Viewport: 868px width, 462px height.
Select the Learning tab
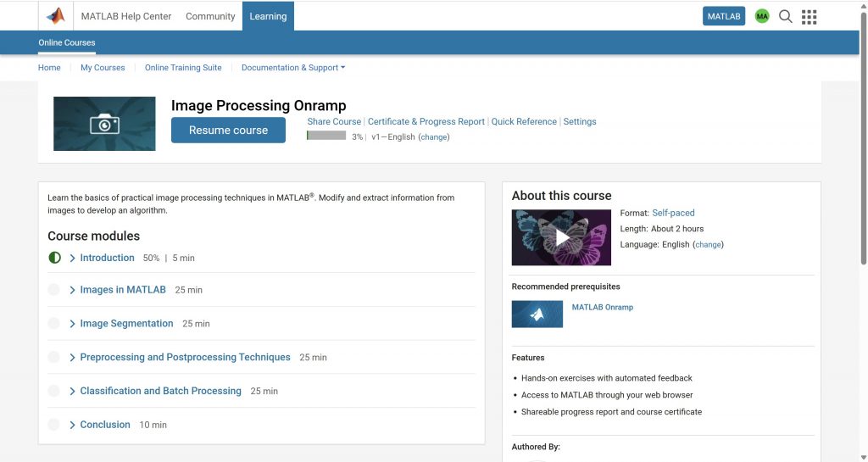tap(268, 16)
